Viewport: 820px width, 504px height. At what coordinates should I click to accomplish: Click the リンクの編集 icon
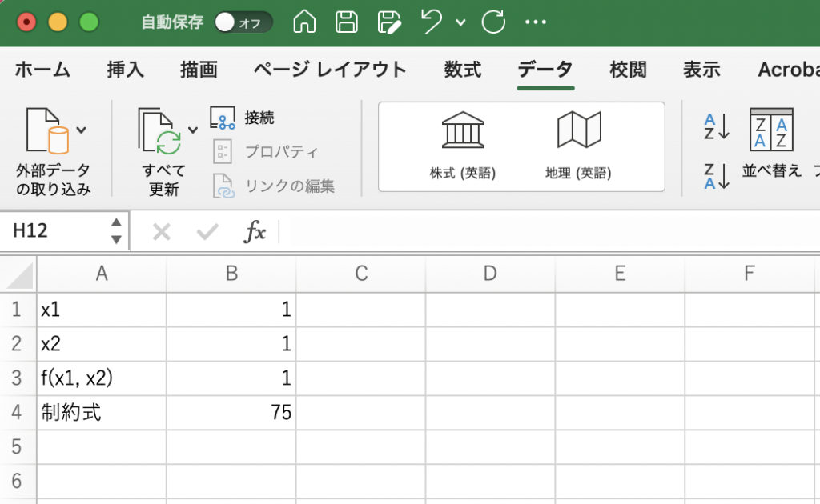coord(223,186)
